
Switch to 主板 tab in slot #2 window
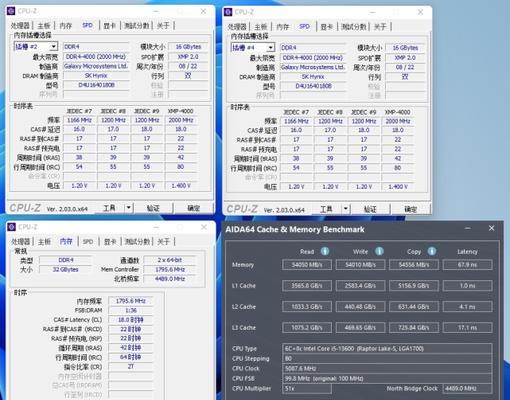(44, 25)
